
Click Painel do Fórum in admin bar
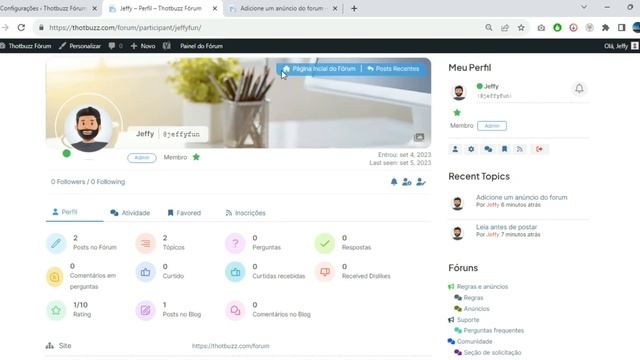click(201, 46)
